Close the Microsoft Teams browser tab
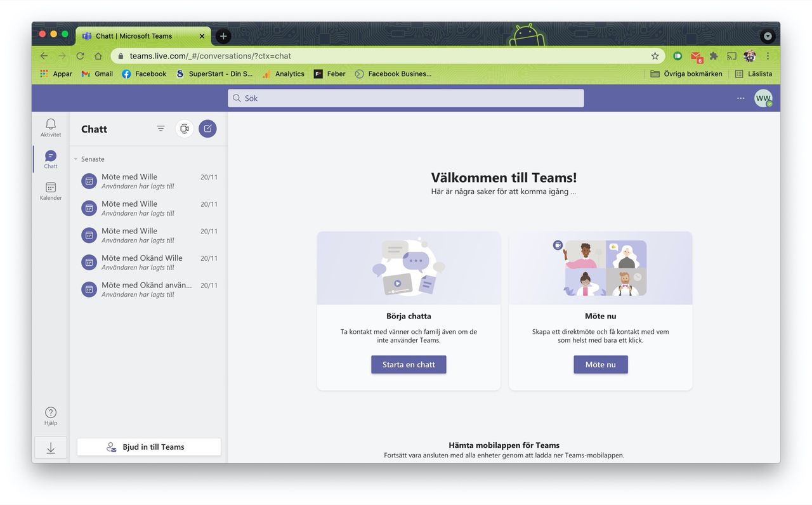812x505 pixels. pos(202,36)
